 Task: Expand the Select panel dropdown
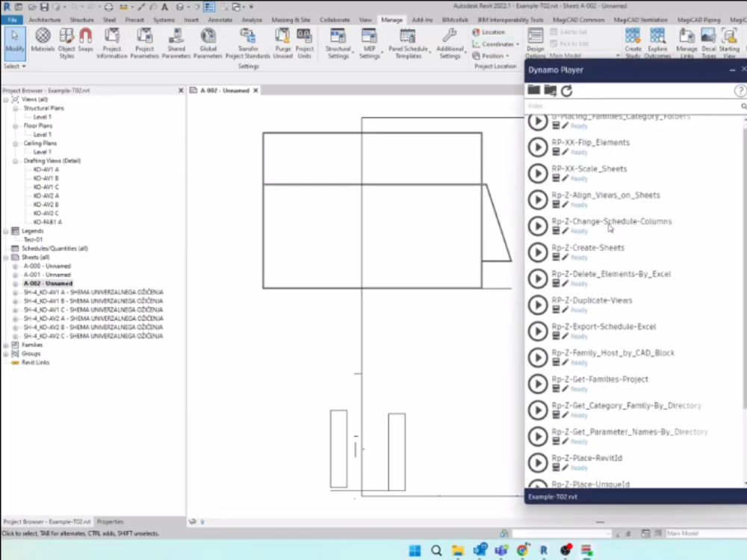[12, 66]
